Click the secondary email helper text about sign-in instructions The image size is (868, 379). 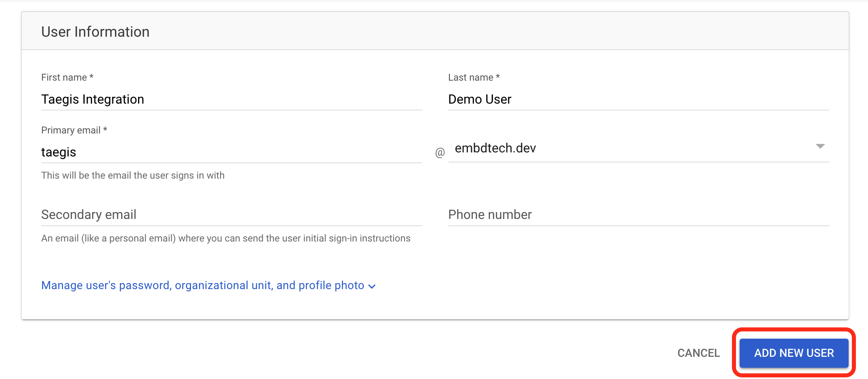pyautogui.click(x=226, y=238)
